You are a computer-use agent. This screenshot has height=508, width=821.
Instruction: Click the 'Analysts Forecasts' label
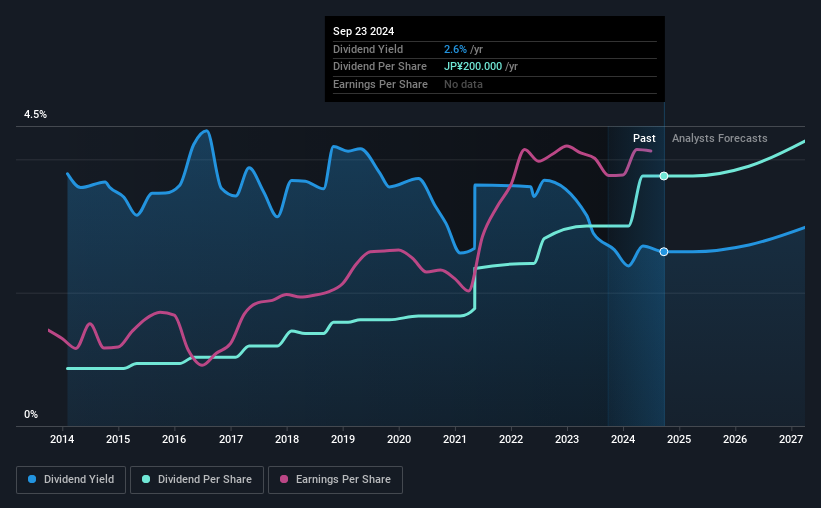719,138
